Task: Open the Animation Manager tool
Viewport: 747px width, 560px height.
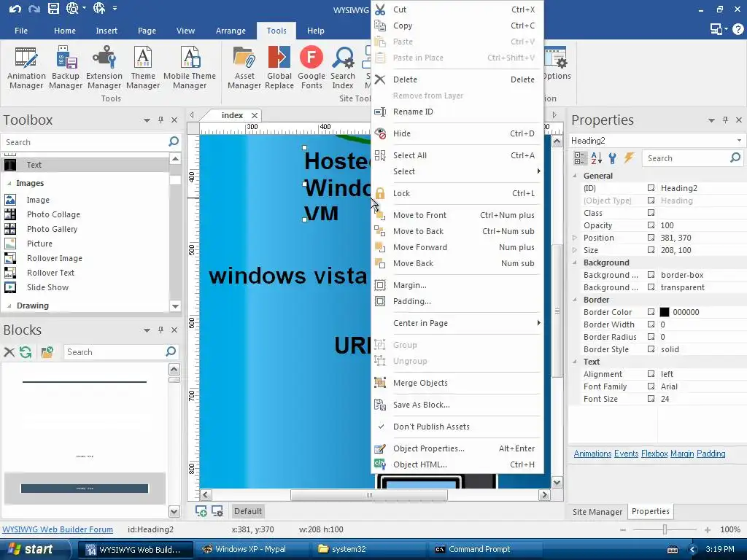Action: [x=26, y=67]
